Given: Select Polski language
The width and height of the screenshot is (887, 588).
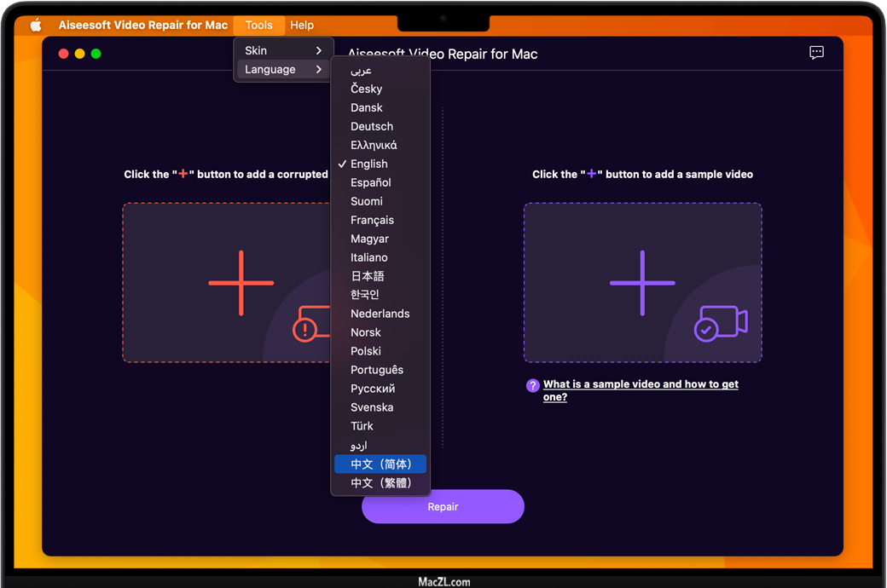Looking at the screenshot, I should pyautogui.click(x=380, y=351).
